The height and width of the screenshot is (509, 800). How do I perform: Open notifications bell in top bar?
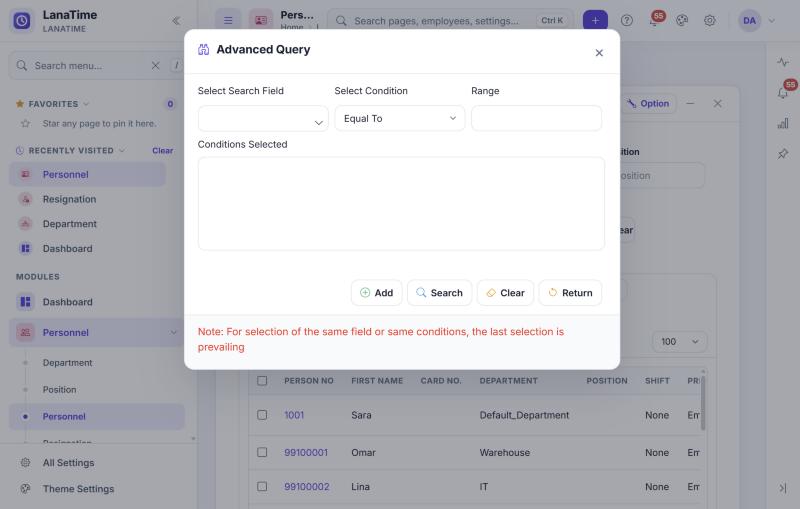[x=655, y=20]
